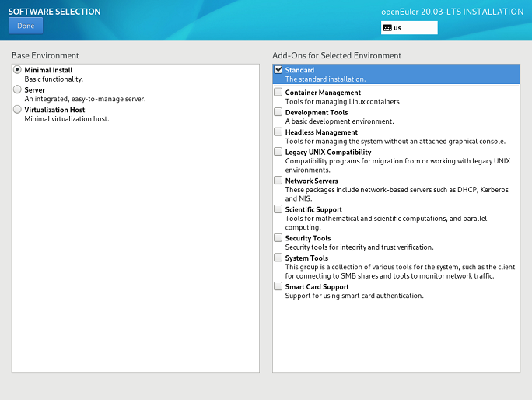The height and width of the screenshot is (400, 532).
Task: Click the Done button
Action: tap(26, 26)
